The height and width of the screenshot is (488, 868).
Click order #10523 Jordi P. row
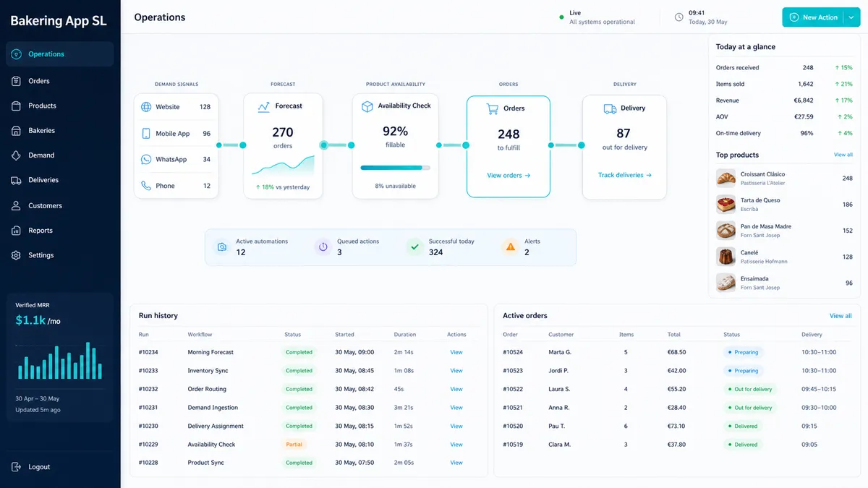[677, 371]
